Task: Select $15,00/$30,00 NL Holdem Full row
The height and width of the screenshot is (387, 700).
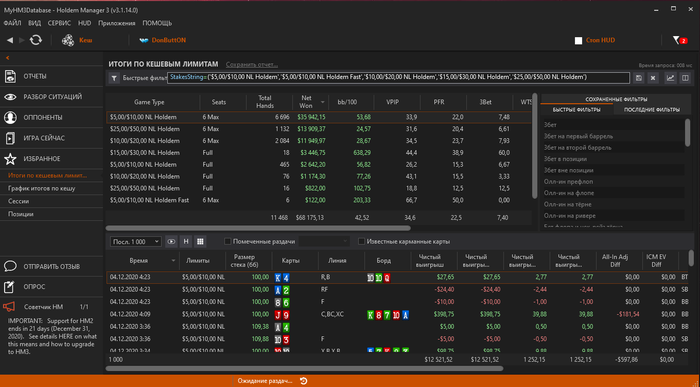Action: point(319,153)
